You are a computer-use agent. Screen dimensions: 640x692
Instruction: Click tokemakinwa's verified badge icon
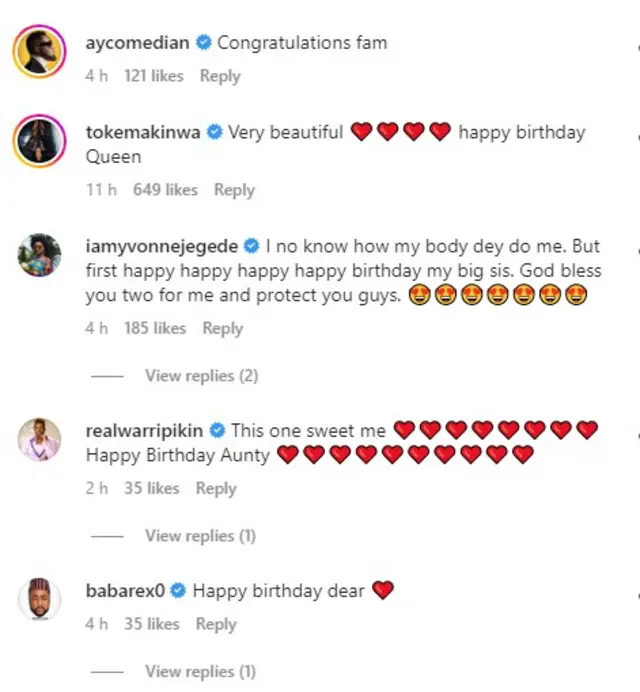coord(215,132)
